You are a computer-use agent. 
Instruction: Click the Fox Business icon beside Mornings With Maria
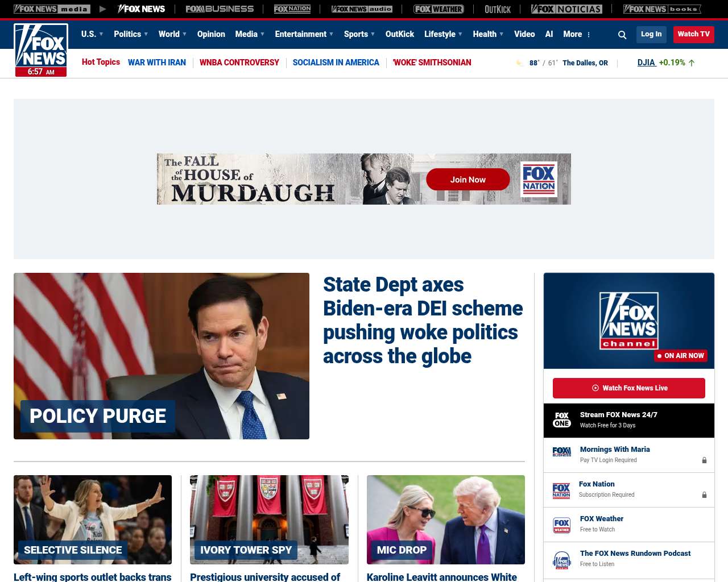(562, 452)
